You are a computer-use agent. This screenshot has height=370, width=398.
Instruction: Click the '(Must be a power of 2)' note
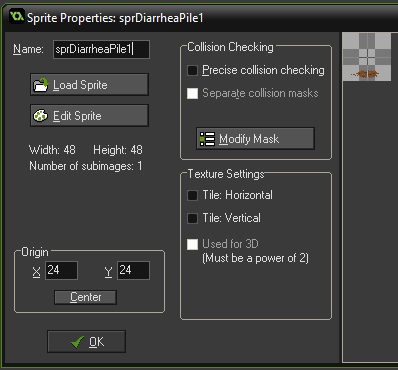click(255, 258)
